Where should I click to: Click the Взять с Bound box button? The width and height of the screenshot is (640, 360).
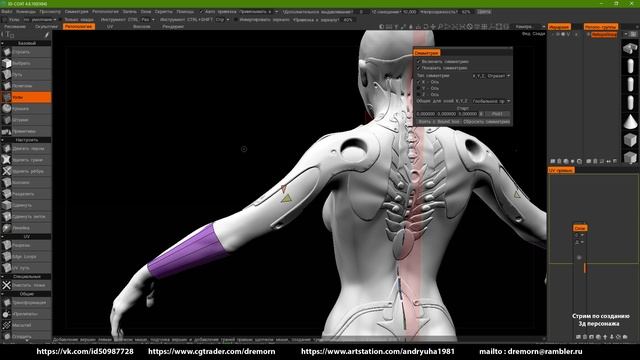point(439,122)
